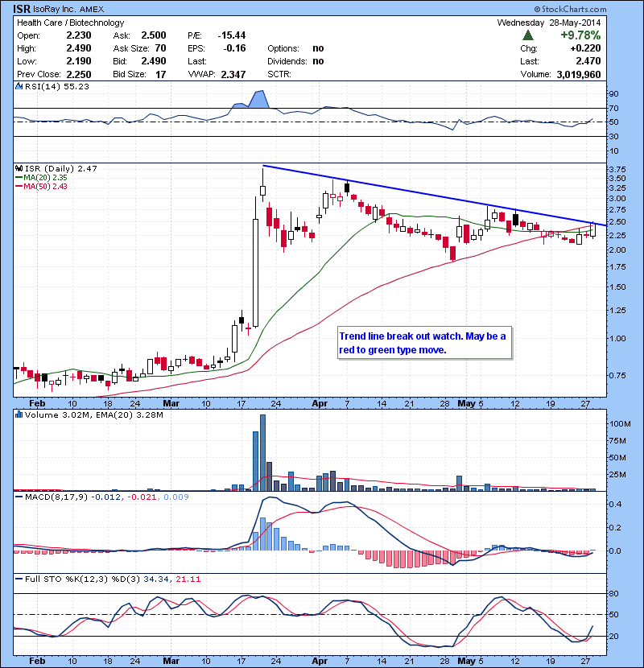Viewport: 644px width, 668px height.
Task: Click the Ask value 2.500
Action: 154,35
